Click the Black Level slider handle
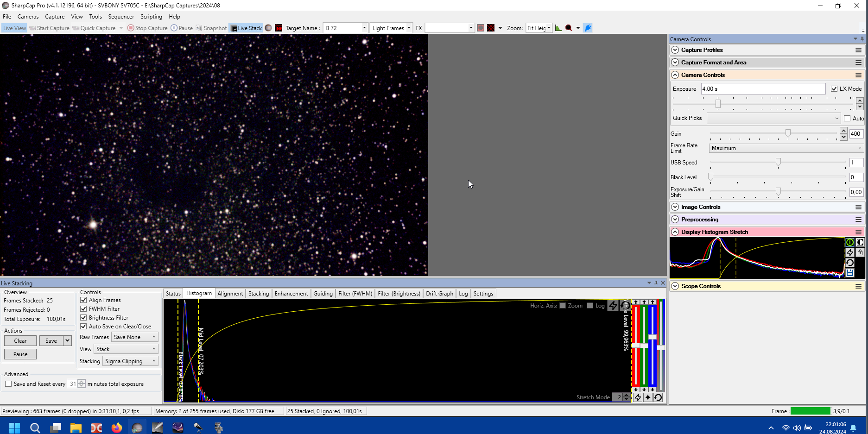 (710, 177)
